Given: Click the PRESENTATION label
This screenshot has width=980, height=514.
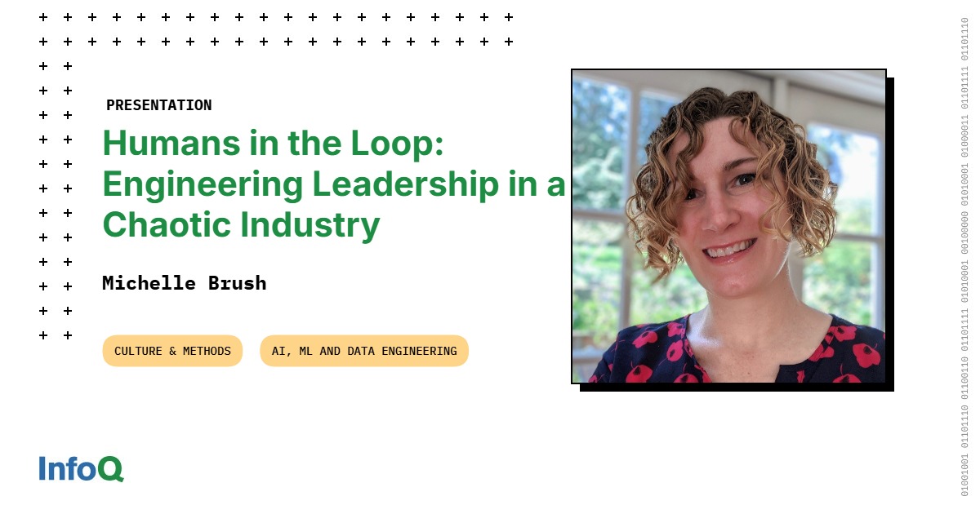Looking at the screenshot, I should (x=158, y=105).
